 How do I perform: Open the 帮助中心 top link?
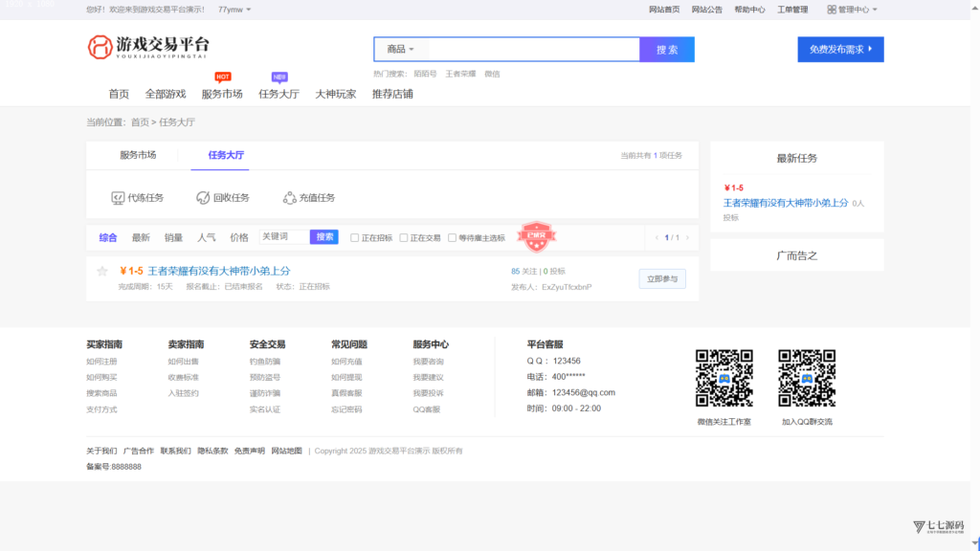pos(749,10)
